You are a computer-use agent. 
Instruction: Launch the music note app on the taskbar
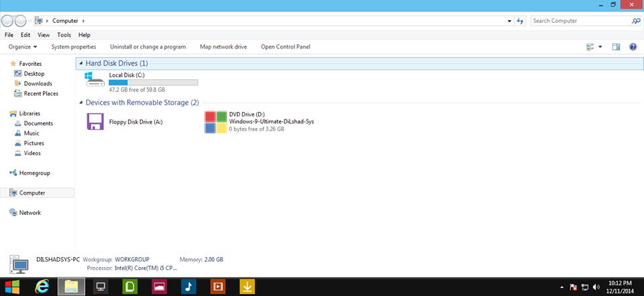(x=189, y=286)
